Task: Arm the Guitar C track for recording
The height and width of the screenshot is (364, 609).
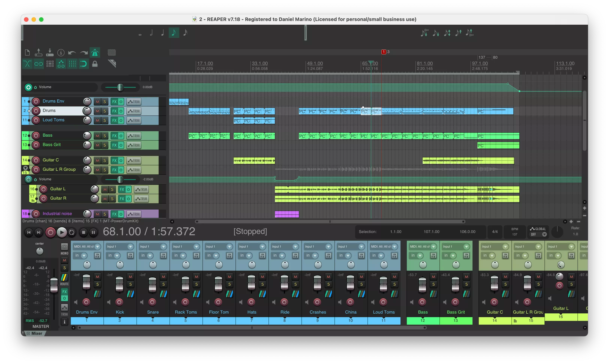Action: (36, 160)
